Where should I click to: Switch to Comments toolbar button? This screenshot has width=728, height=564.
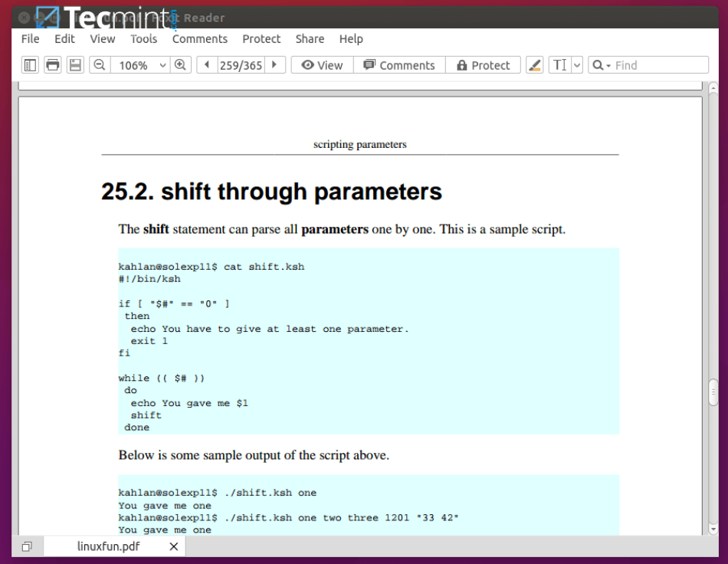point(399,65)
